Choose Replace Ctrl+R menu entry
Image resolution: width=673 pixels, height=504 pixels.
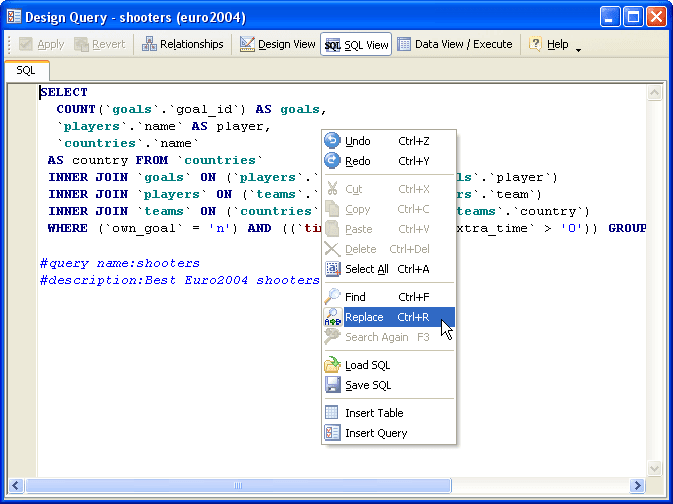(388, 317)
